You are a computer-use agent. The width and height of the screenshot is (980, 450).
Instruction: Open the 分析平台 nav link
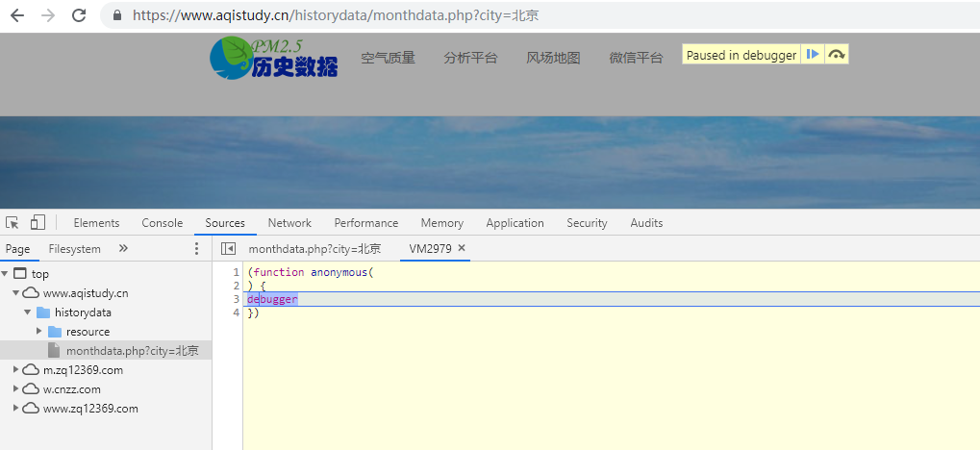click(470, 58)
